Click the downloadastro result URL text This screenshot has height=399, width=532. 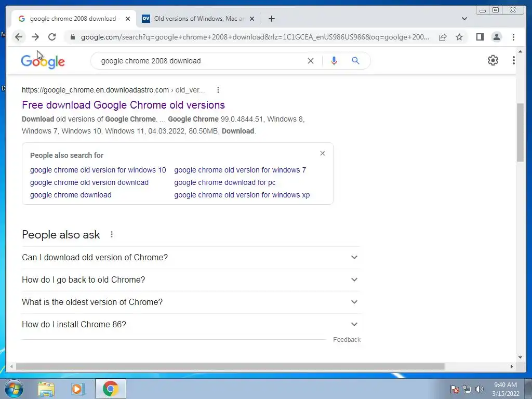tap(113, 90)
